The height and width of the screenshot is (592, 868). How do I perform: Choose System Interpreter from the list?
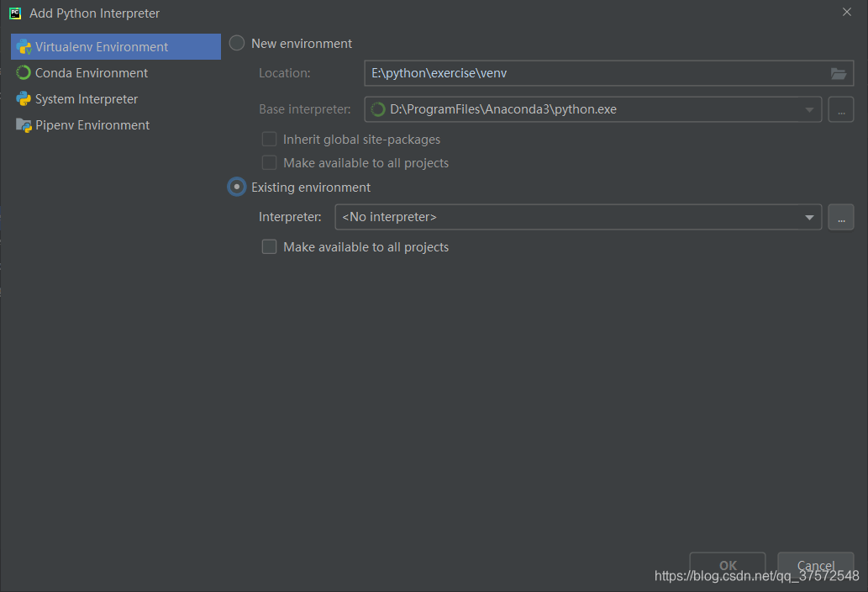(116, 98)
